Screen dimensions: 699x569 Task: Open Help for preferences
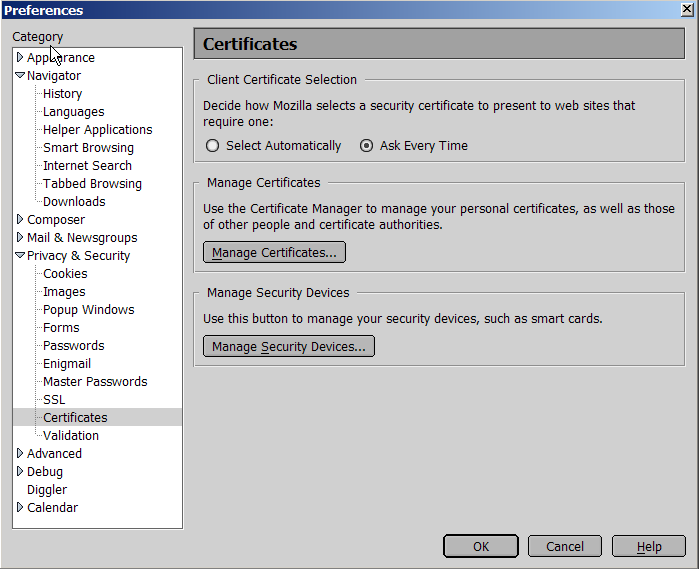(x=649, y=546)
